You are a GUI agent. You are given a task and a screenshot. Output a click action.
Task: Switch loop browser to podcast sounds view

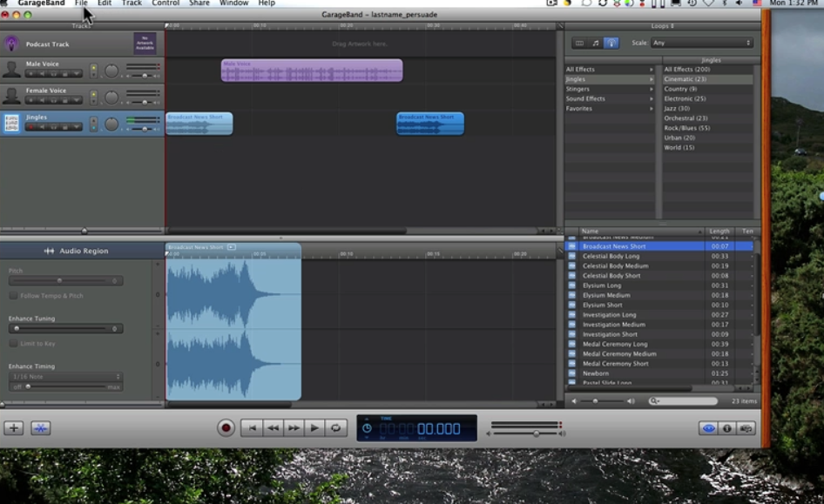point(611,43)
